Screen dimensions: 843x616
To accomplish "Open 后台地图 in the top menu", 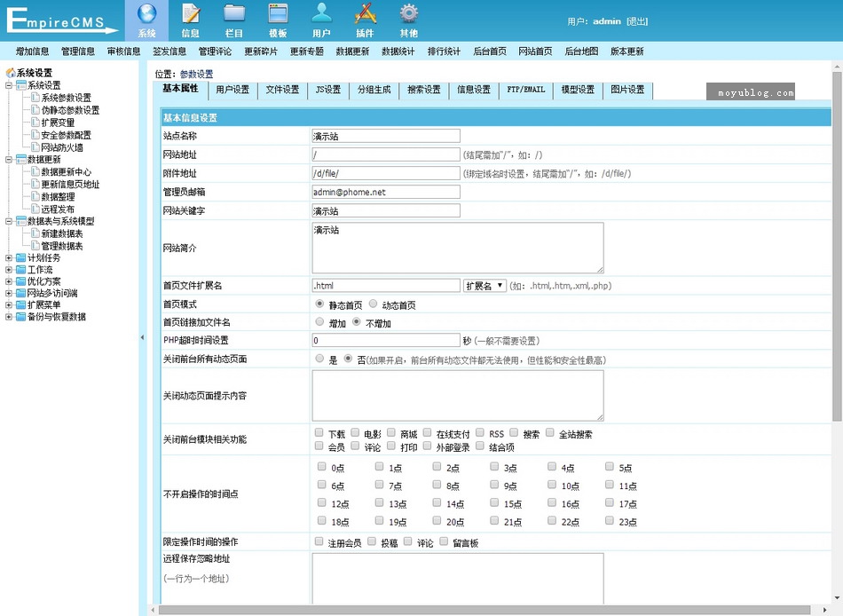I will point(581,51).
